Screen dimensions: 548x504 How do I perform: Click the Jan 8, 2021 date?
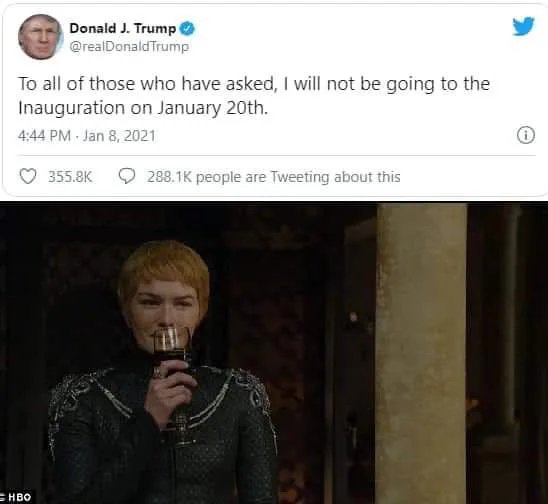(x=119, y=136)
